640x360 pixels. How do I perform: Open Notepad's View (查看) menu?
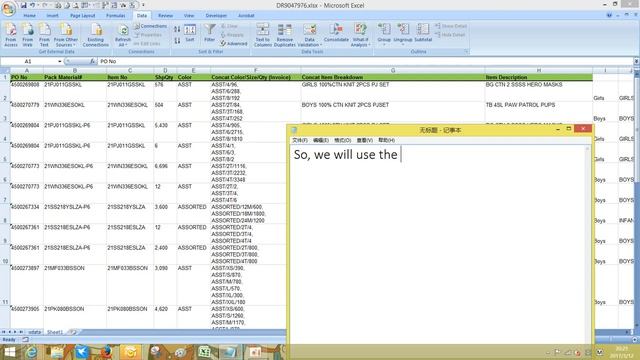(364, 140)
